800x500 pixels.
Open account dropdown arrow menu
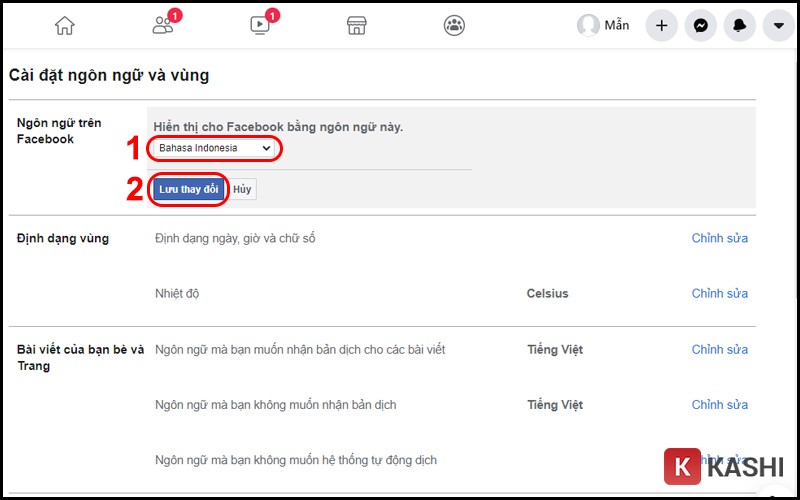(x=779, y=25)
